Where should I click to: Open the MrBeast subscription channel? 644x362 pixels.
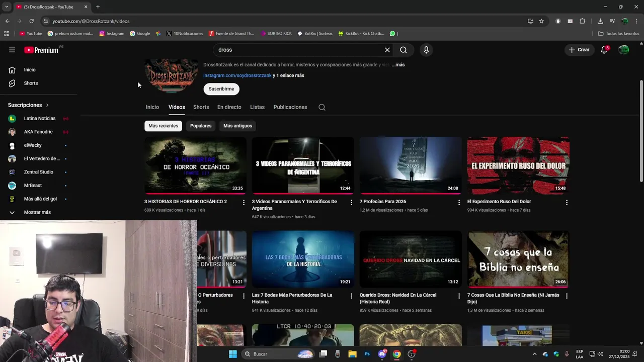point(38,186)
